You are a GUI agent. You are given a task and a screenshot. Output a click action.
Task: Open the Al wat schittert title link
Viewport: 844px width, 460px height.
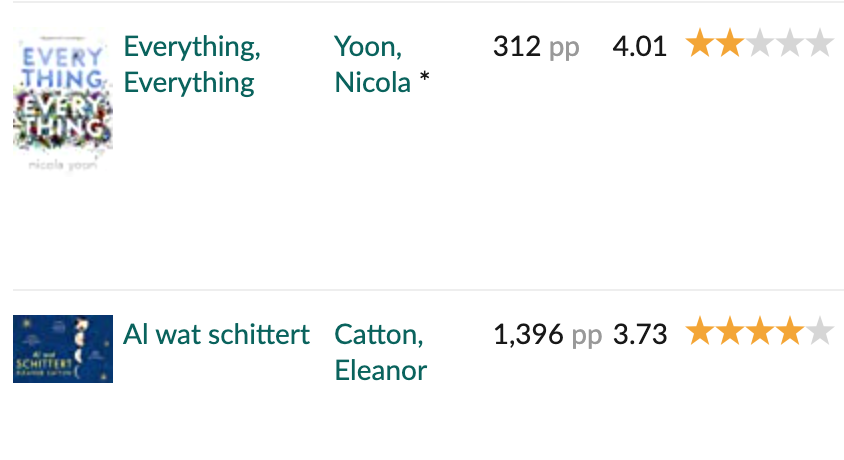pos(216,334)
